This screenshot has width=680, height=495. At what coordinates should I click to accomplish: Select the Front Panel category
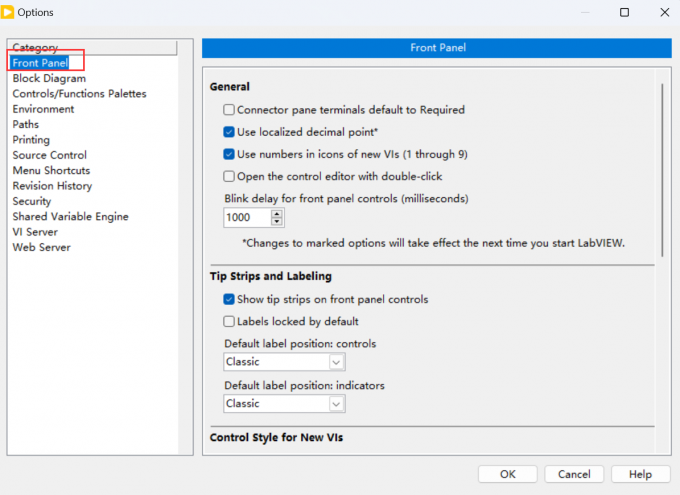40,63
